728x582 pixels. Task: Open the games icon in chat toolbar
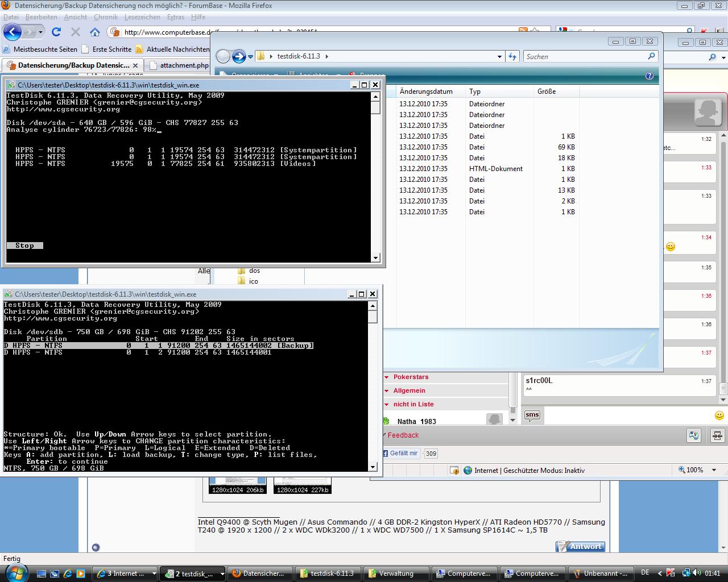coord(693,436)
